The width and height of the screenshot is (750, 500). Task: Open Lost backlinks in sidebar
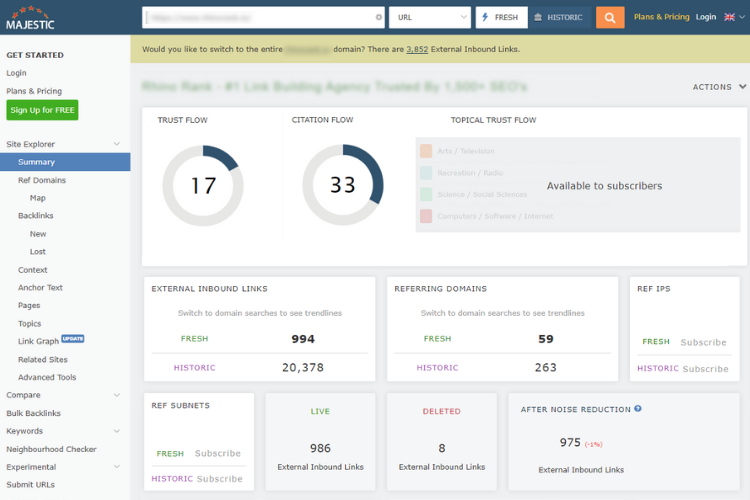(x=38, y=252)
